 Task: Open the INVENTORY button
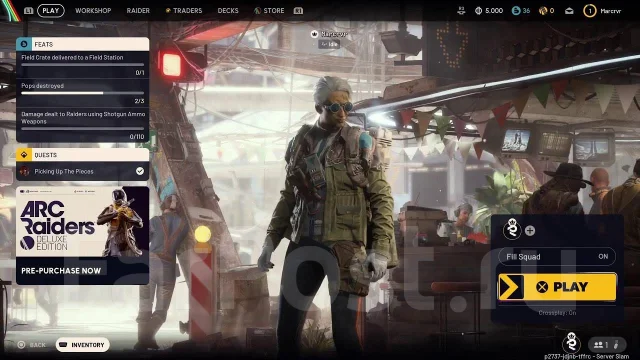[83, 345]
